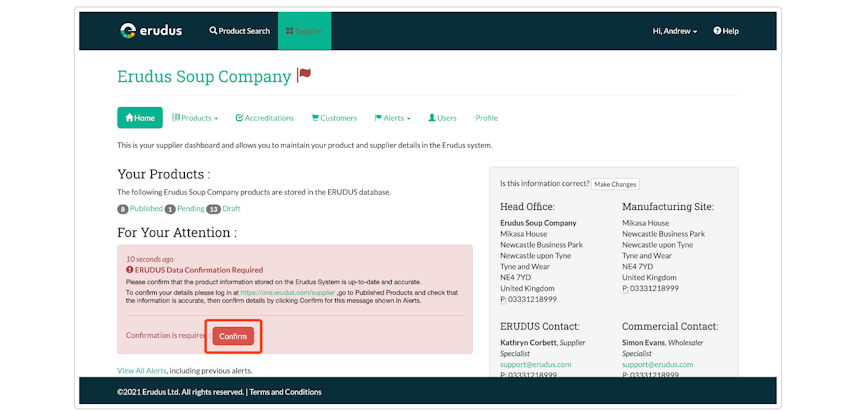
Task: Email Kathryn Corbett's support@erudus.com address
Action: [536, 364]
